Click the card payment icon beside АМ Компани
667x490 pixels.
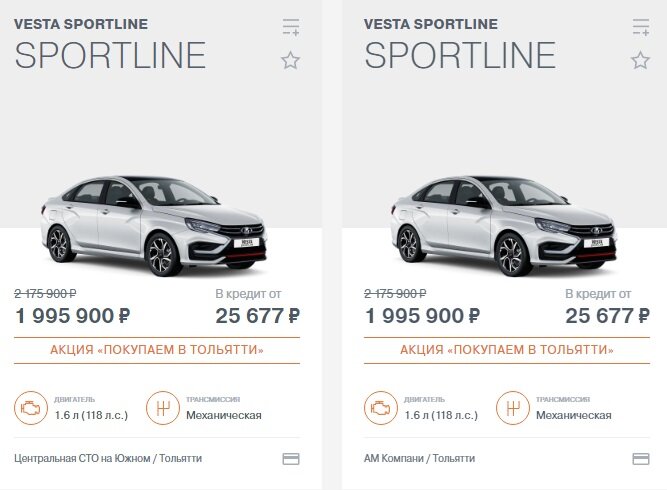pos(641,459)
